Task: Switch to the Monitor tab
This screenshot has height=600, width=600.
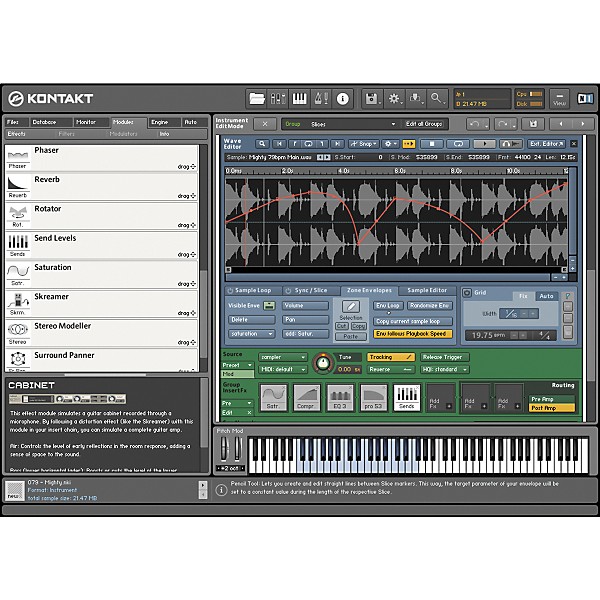Action: point(91,122)
